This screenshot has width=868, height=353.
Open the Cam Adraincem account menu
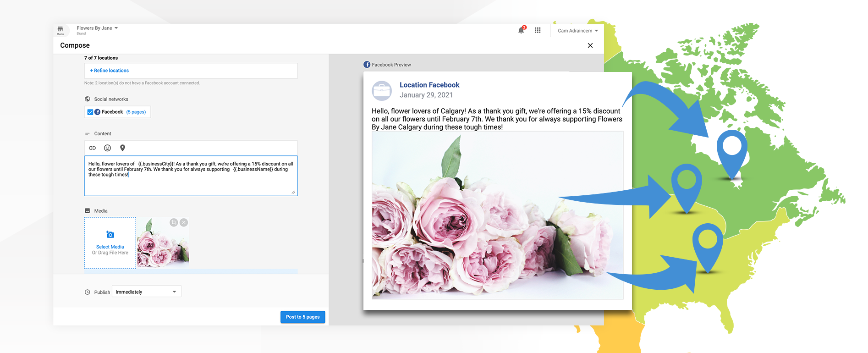[x=577, y=31]
